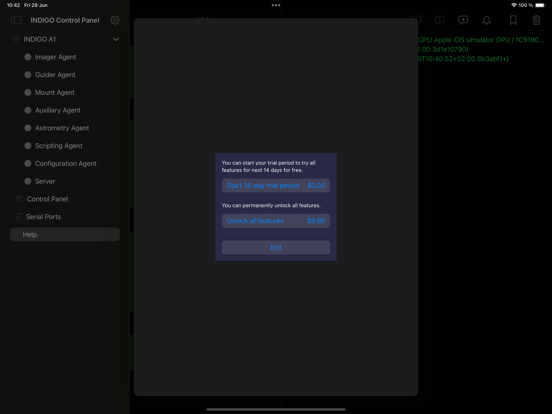Click Scripting Agent status dot
The width and height of the screenshot is (552, 414).
[x=28, y=146]
